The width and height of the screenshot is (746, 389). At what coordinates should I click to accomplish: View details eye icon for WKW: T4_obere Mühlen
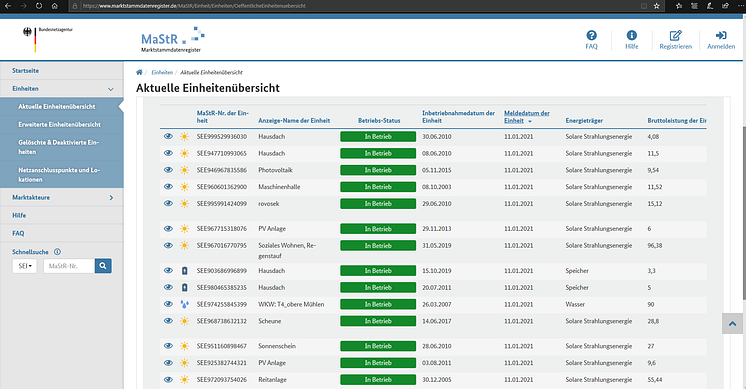pos(168,304)
